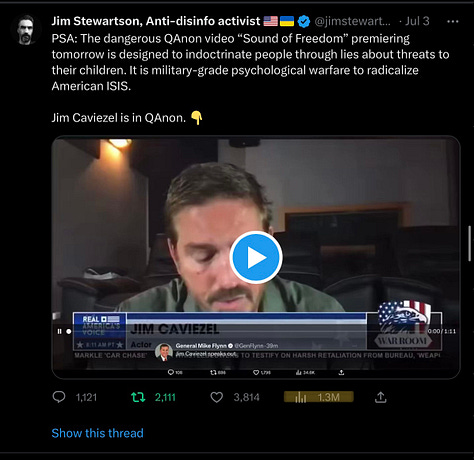
Task: Open the highlighted 1.3M views analytics
Action: coord(318,397)
